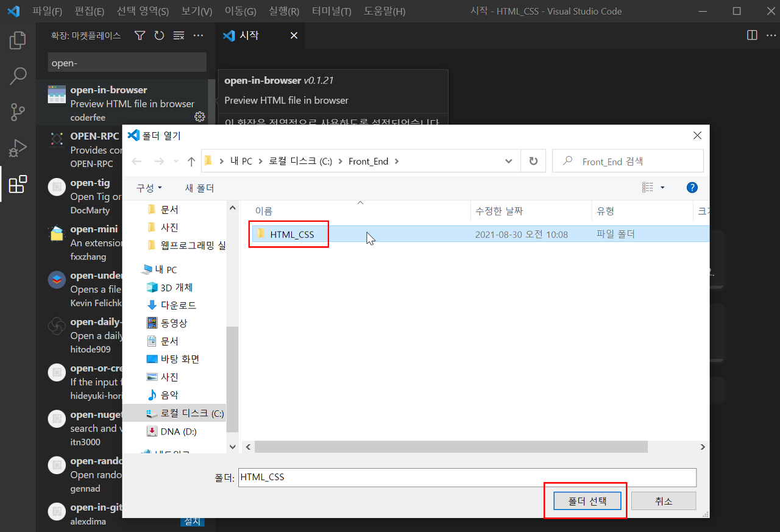This screenshot has width=780, height=532.
Task: Open extensions panel more actions menu
Action: click(198, 36)
